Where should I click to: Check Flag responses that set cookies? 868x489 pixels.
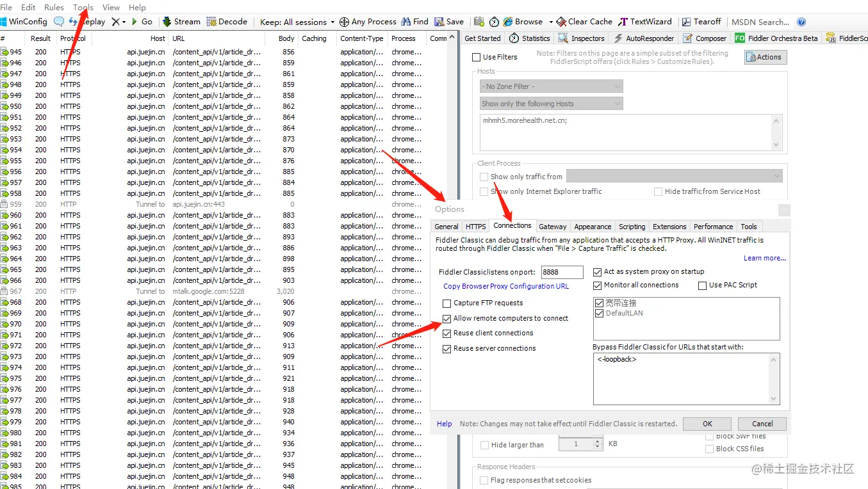(484, 480)
